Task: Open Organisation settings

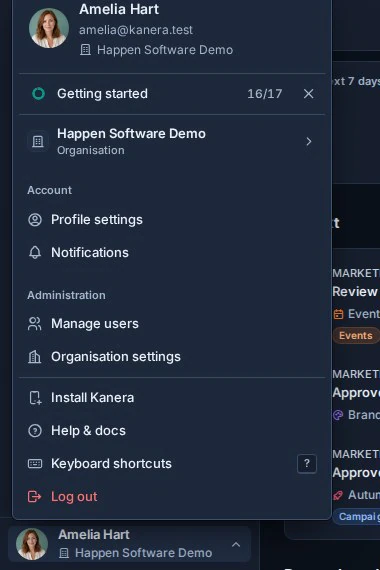Action: click(x=172, y=357)
